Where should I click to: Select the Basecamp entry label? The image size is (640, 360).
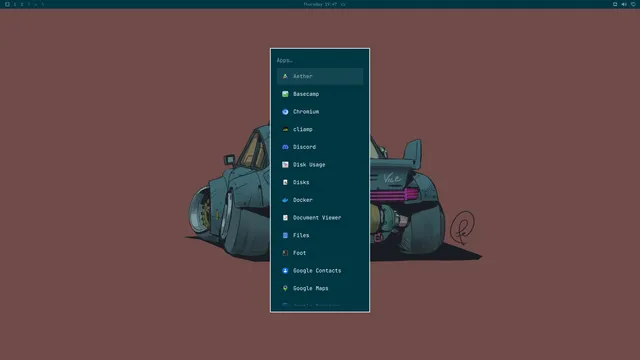point(306,94)
